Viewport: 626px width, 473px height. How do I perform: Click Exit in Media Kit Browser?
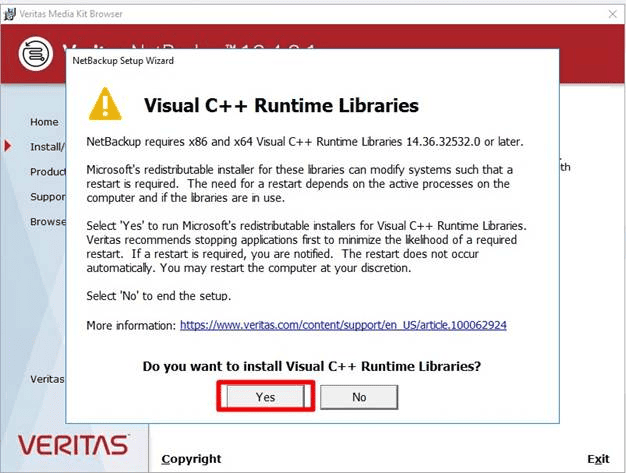[x=598, y=459]
